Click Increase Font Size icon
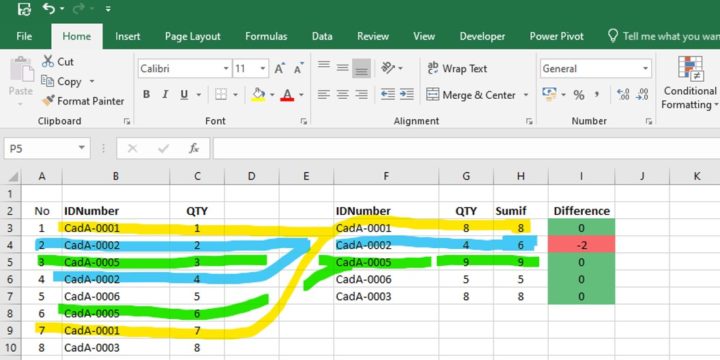Viewport: 720px width, 360px height. pyautogui.click(x=280, y=68)
